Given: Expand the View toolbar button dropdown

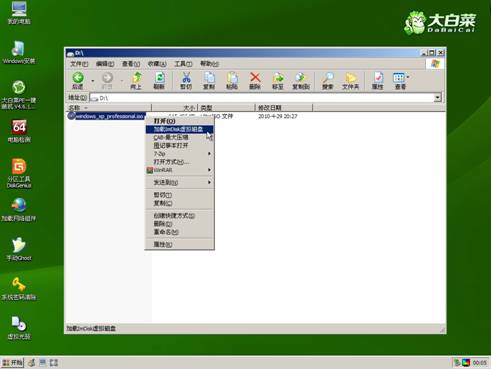Looking at the screenshot, I should [x=408, y=78].
